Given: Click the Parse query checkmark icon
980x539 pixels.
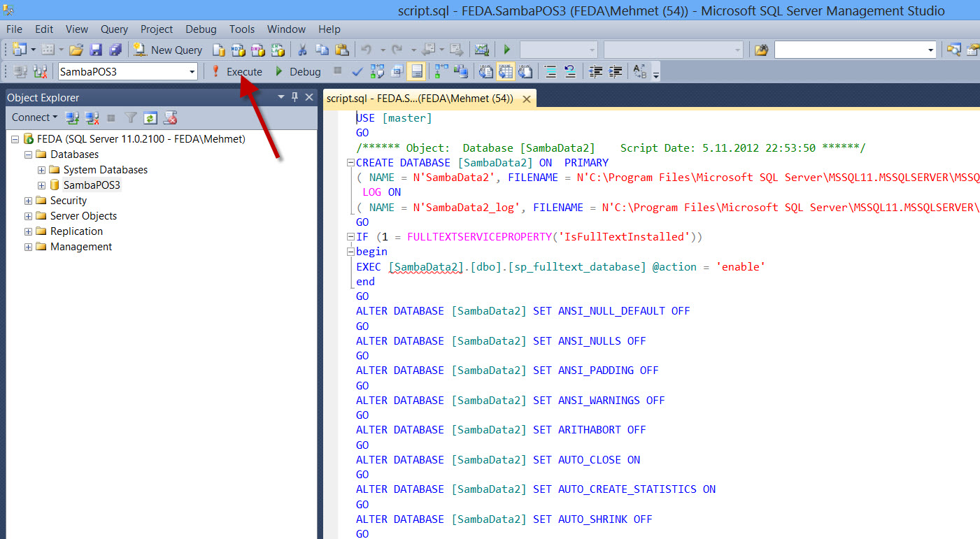Looking at the screenshot, I should point(357,71).
